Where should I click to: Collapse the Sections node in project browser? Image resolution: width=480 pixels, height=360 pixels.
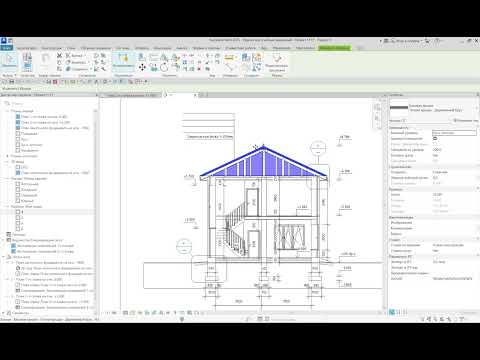(x=7, y=206)
